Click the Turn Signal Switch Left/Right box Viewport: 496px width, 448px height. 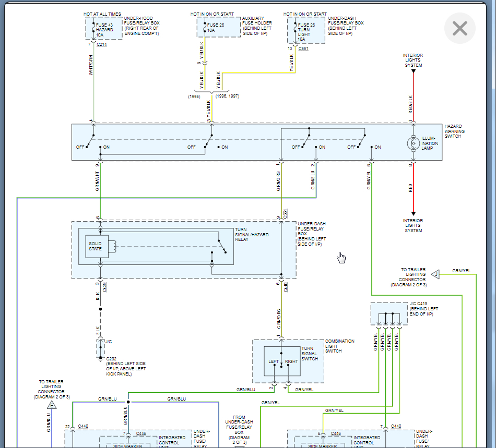point(282,361)
